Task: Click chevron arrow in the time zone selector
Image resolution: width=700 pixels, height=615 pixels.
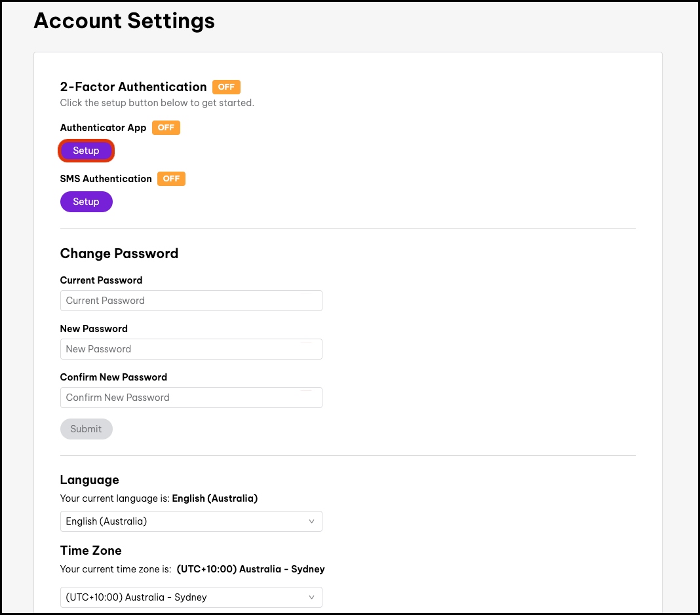Action: (311, 597)
